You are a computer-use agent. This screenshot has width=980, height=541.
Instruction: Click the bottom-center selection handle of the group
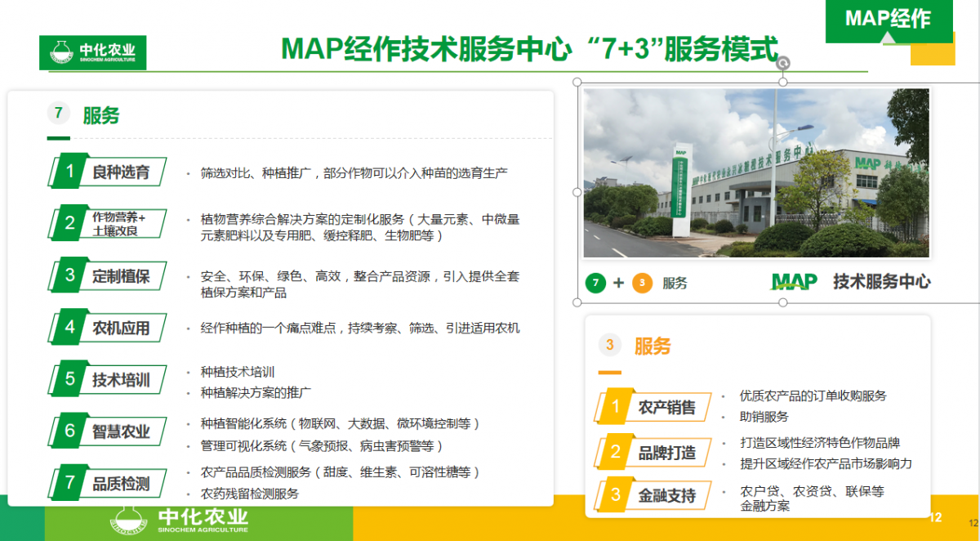click(782, 302)
